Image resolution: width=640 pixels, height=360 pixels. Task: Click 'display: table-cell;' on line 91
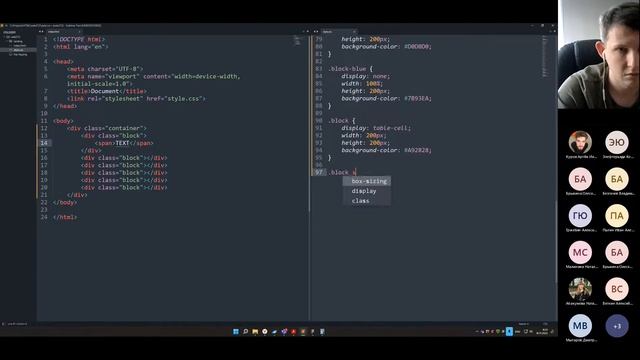tap(376, 128)
